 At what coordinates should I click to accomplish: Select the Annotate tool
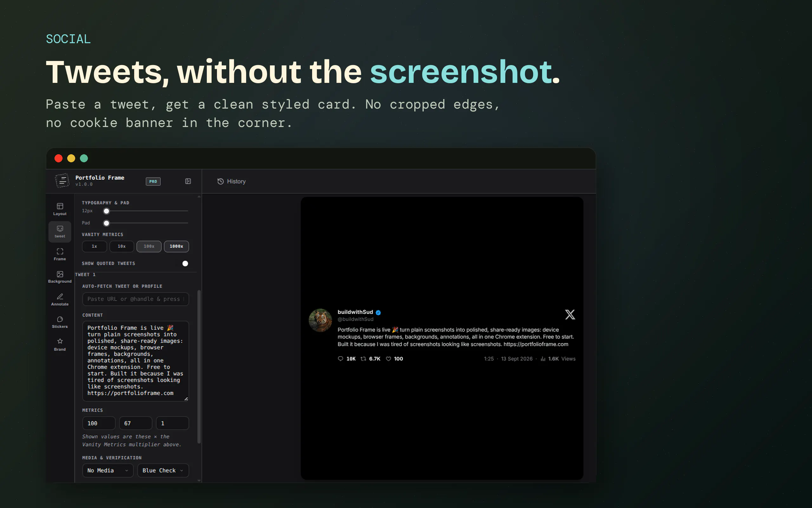pos(60,299)
